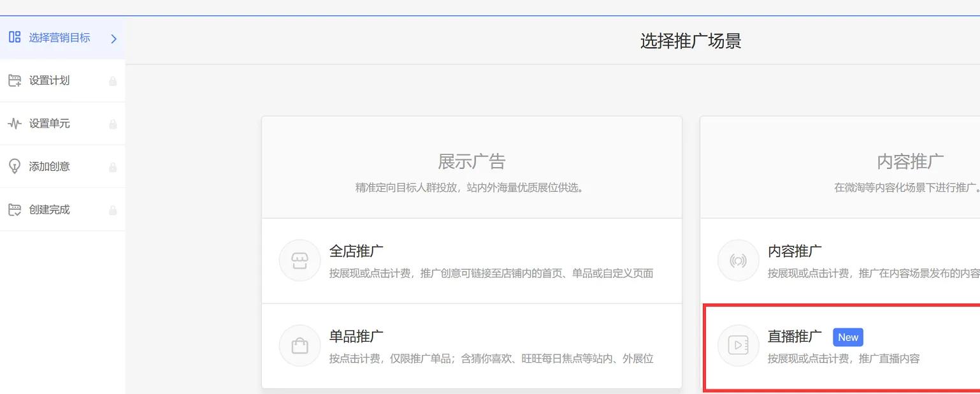
Task: Select the highlighted 直播推广 option
Action: tap(828, 345)
